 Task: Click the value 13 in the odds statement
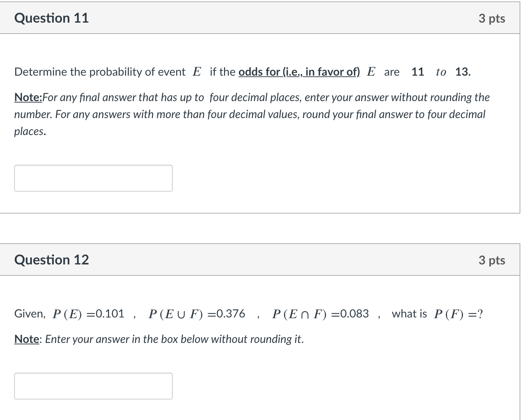[x=462, y=72]
